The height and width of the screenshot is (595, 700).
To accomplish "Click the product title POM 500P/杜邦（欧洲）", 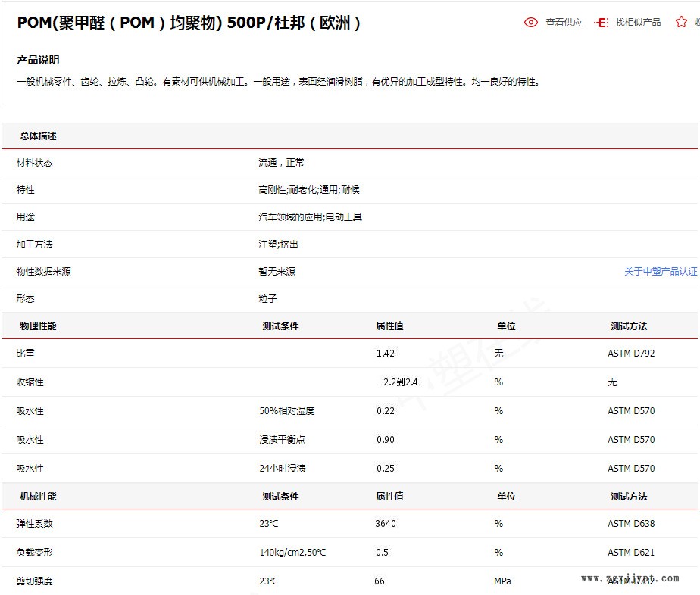I will coord(189,23).
